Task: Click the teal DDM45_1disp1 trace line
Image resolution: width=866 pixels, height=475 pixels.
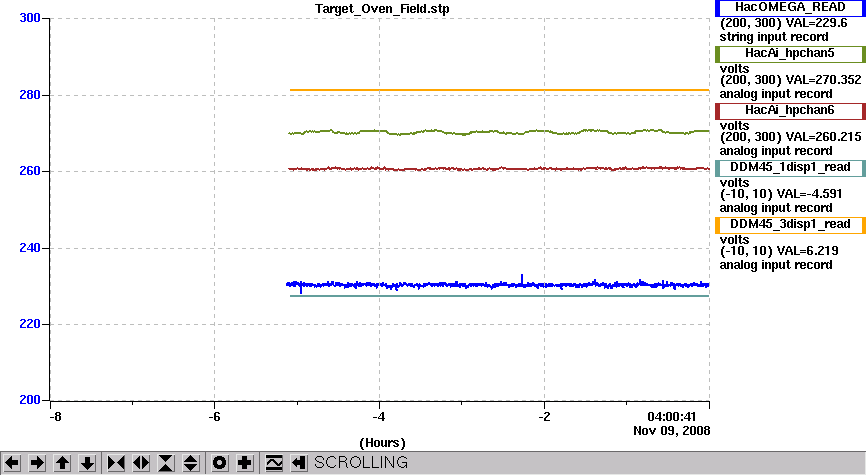Action: [x=499, y=296]
